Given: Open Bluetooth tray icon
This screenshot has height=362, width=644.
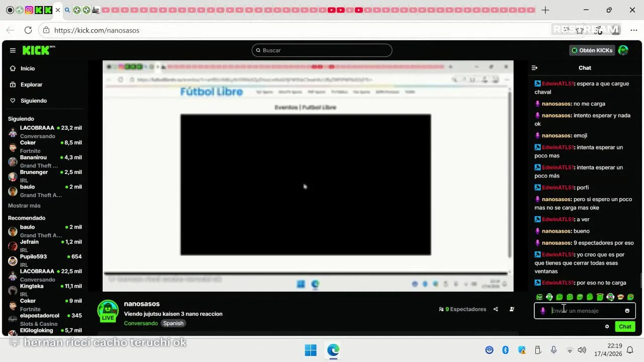Looking at the screenshot, I should 506,350.
